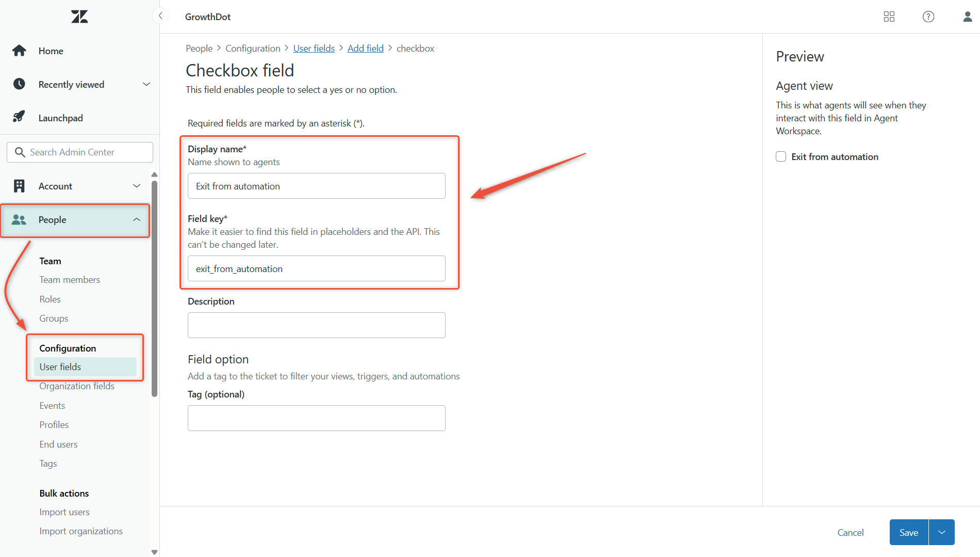This screenshot has height=557, width=980.
Task: Open Team members from the People menu
Action: [70, 279]
